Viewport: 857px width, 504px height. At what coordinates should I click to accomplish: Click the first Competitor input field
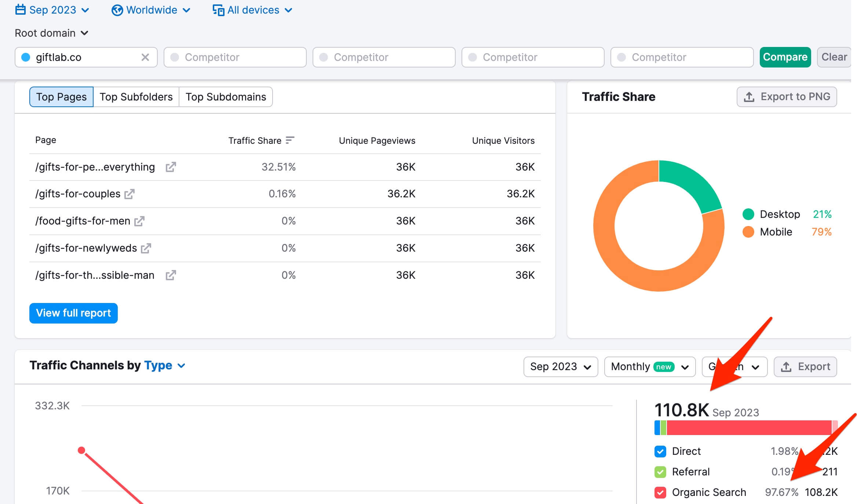pyautogui.click(x=235, y=57)
